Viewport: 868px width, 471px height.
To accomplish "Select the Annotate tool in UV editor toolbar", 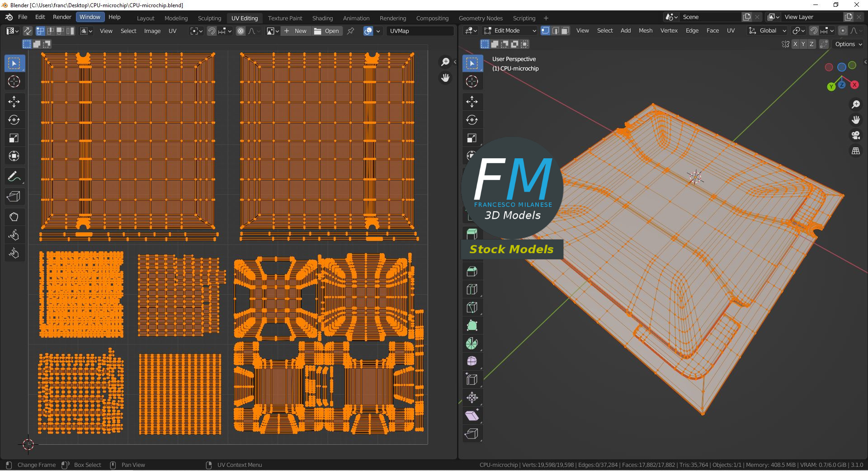I will [x=14, y=176].
